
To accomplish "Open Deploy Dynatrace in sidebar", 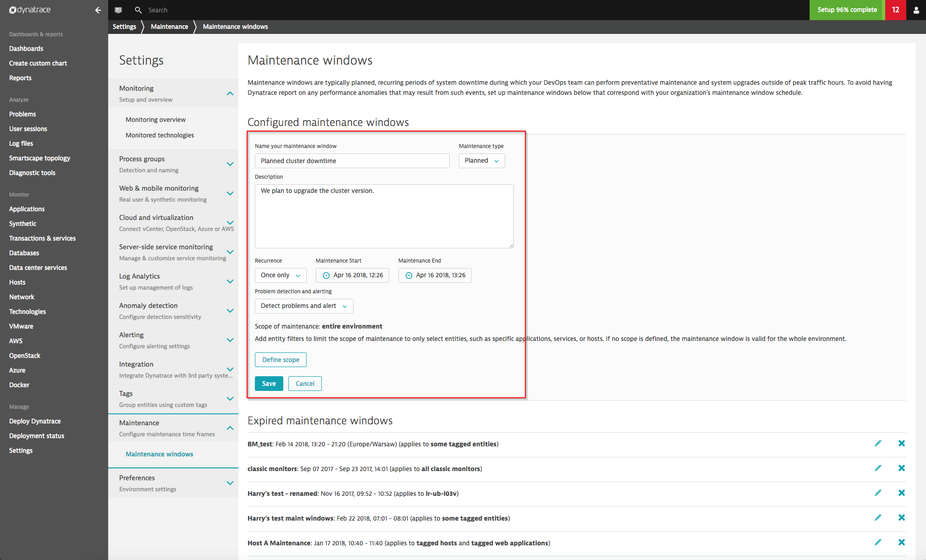I will point(35,421).
